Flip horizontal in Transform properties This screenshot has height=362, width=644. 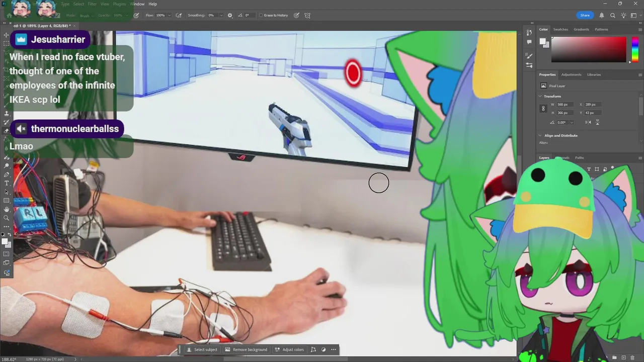click(x=588, y=122)
